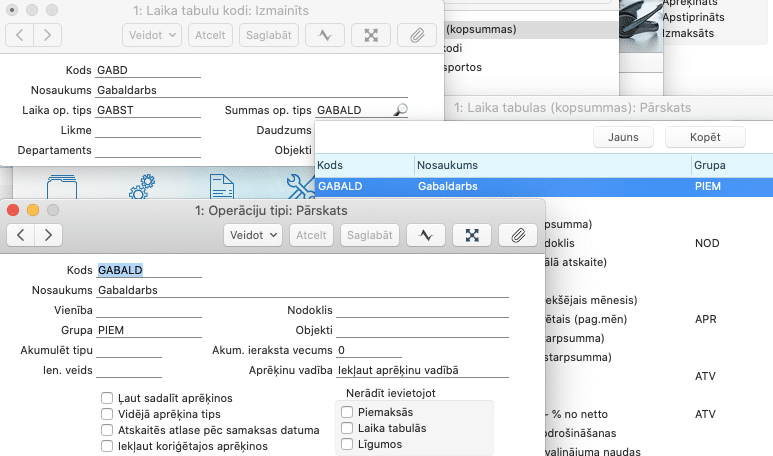Viewport: 773px width, 456px height.
Task: Click Saglabāt in Laika tabulu kodi window
Action: (269, 35)
